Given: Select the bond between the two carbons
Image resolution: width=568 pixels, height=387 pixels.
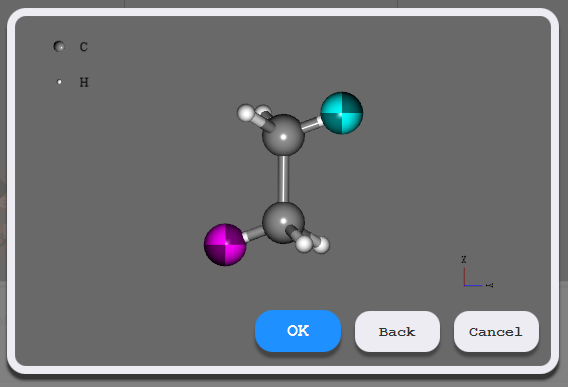Looking at the screenshot, I should pos(283,179).
